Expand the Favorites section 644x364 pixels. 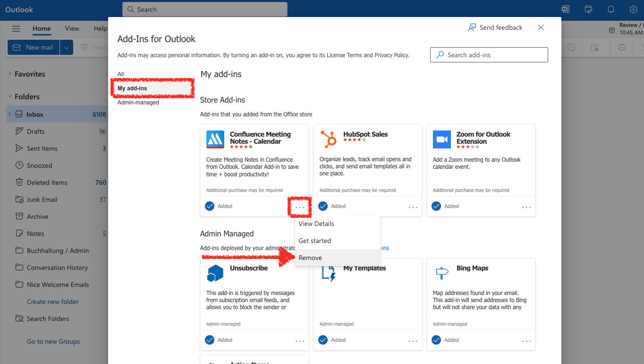coord(10,74)
